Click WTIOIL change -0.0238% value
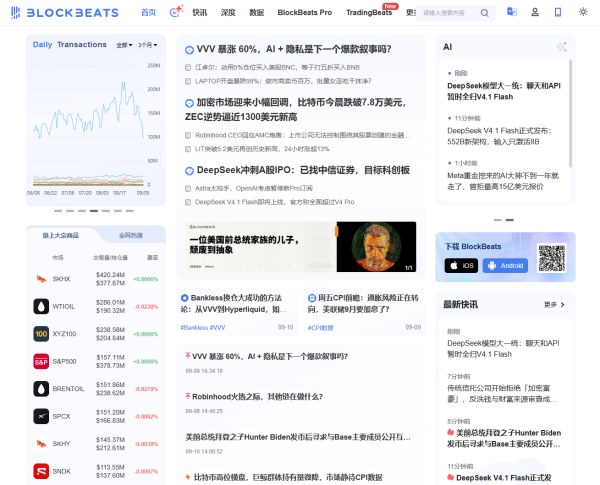Screen dimensions: 600x485 tap(146, 307)
